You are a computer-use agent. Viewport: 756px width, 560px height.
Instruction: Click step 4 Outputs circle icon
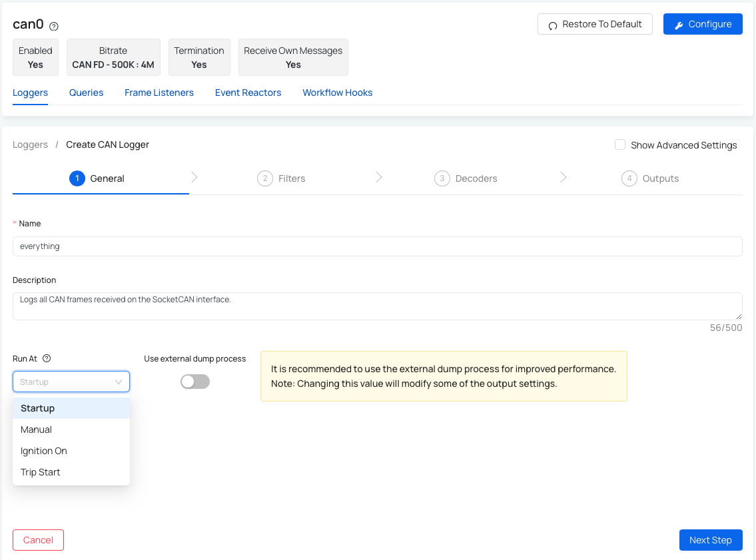(629, 178)
